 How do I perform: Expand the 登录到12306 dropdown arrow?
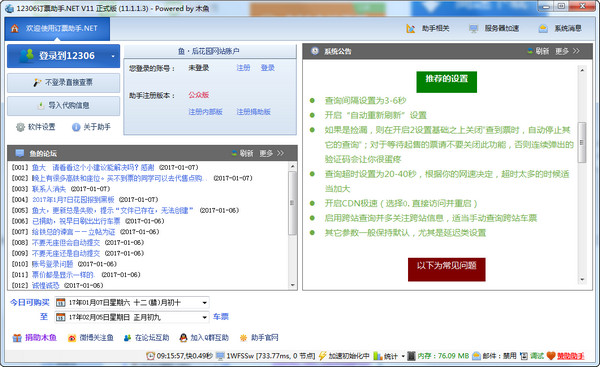click(113, 56)
